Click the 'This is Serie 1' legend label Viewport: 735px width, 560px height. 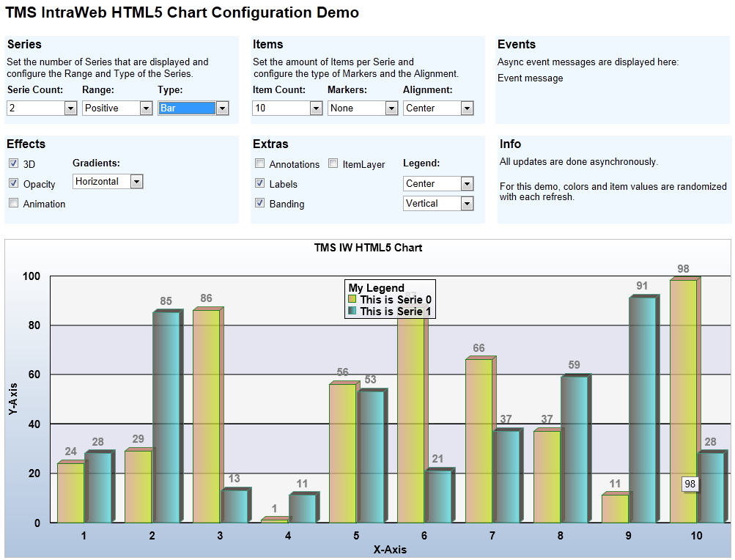pos(396,312)
